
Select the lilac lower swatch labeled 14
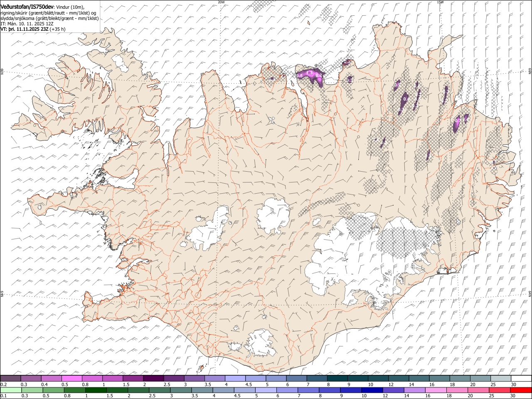coord(414,390)
